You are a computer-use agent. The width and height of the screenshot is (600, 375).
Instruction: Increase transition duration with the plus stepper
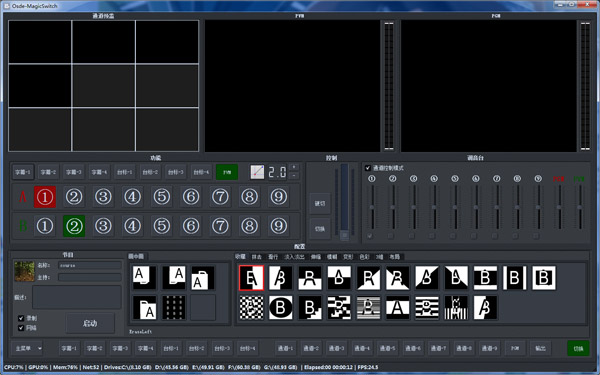point(294,168)
